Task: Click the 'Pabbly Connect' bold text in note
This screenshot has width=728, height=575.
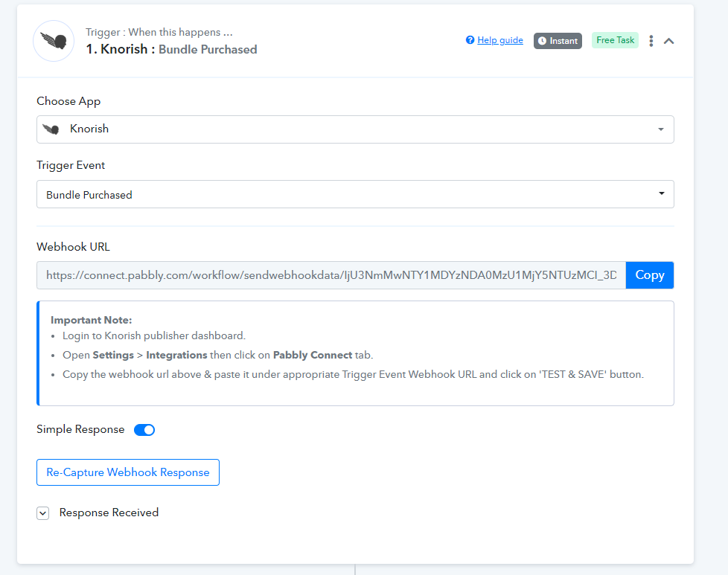Action: pos(313,355)
